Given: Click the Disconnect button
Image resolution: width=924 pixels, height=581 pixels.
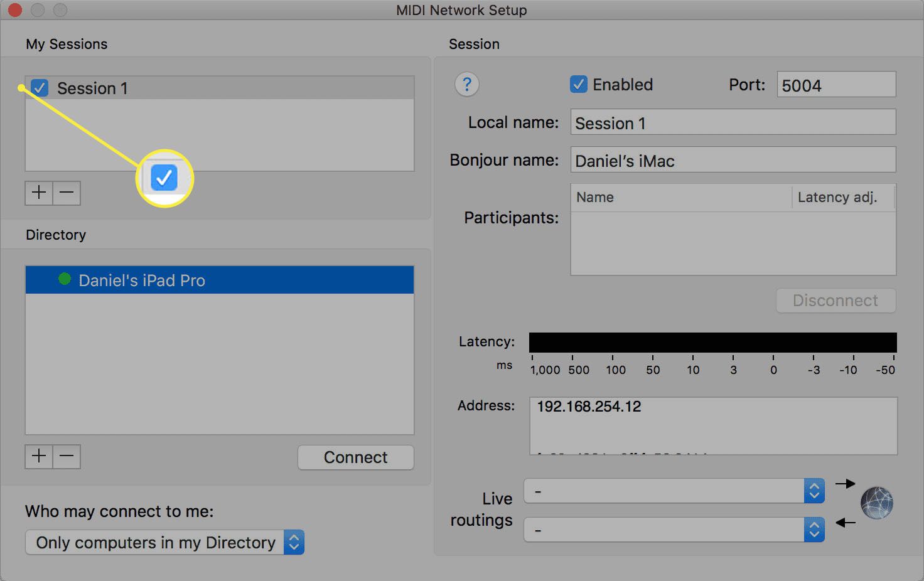Looking at the screenshot, I should point(835,301).
